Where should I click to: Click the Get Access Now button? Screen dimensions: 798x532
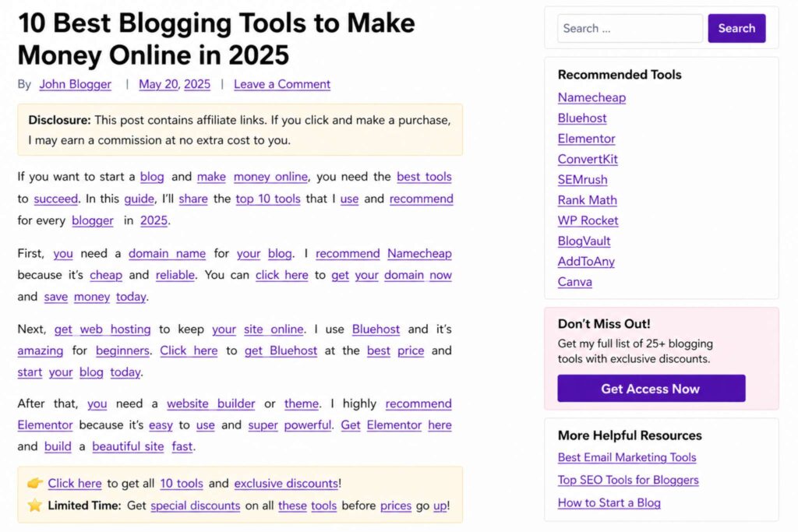(650, 388)
